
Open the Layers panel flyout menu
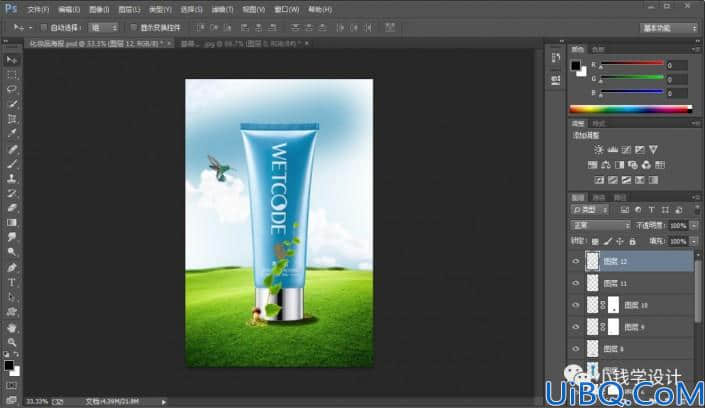point(696,197)
